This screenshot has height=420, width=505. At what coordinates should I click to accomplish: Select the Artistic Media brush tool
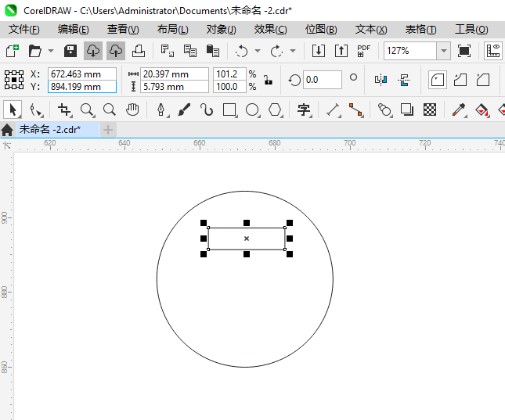(184, 109)
